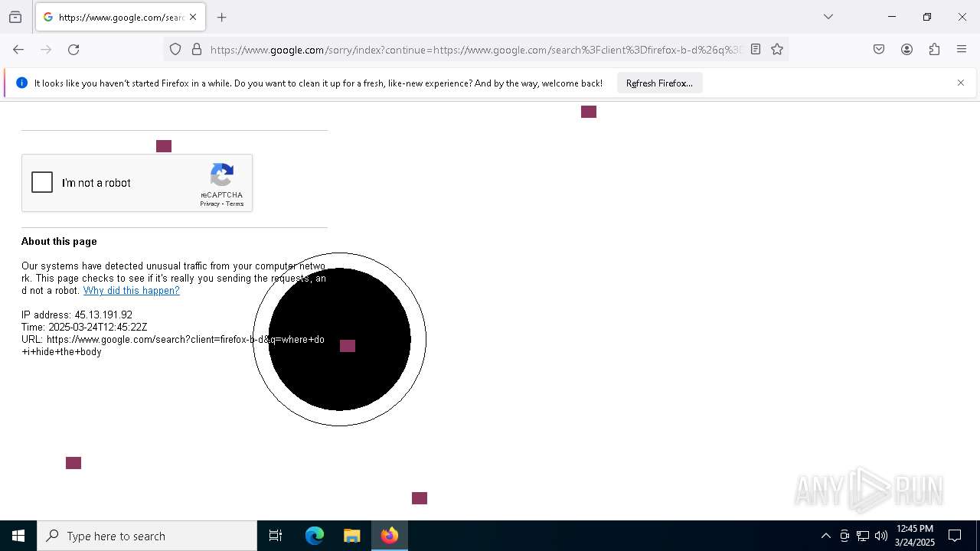Go back to previous page
Viewport: 980px width, 551px height.
[18, 50]
